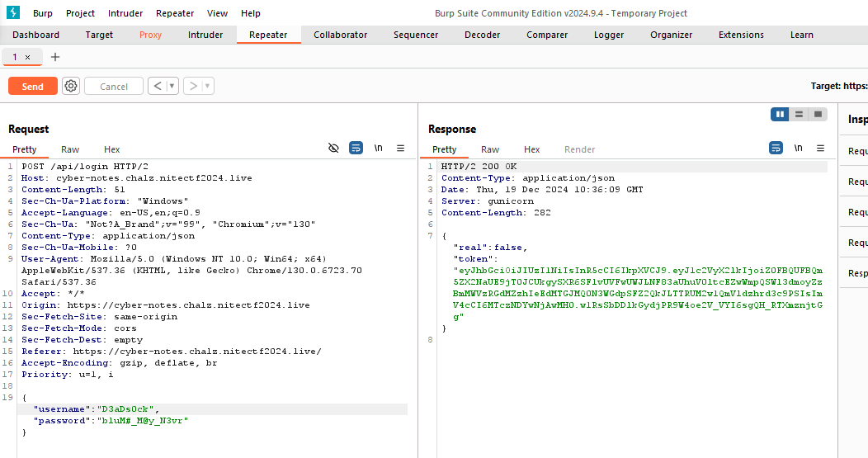Select combined single-panel layout icon
The width and height of the screenshot is (868, 458).
pos(818,114)
